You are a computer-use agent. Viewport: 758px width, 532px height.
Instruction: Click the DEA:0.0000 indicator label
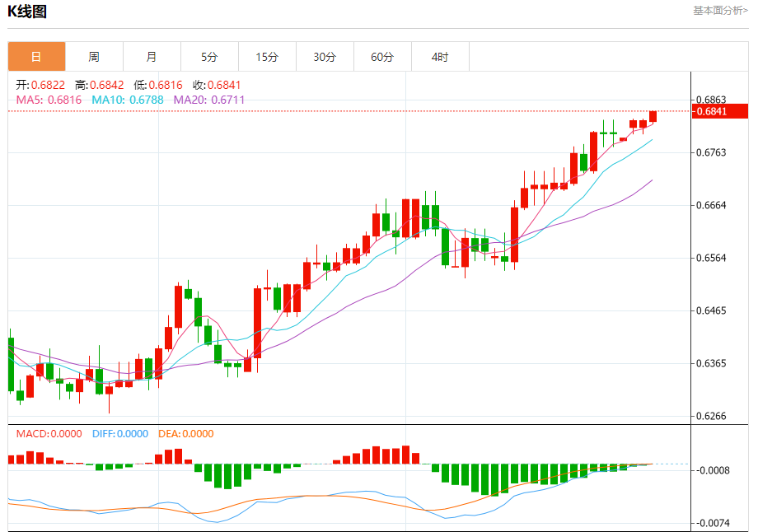click(x=186, y=434)
